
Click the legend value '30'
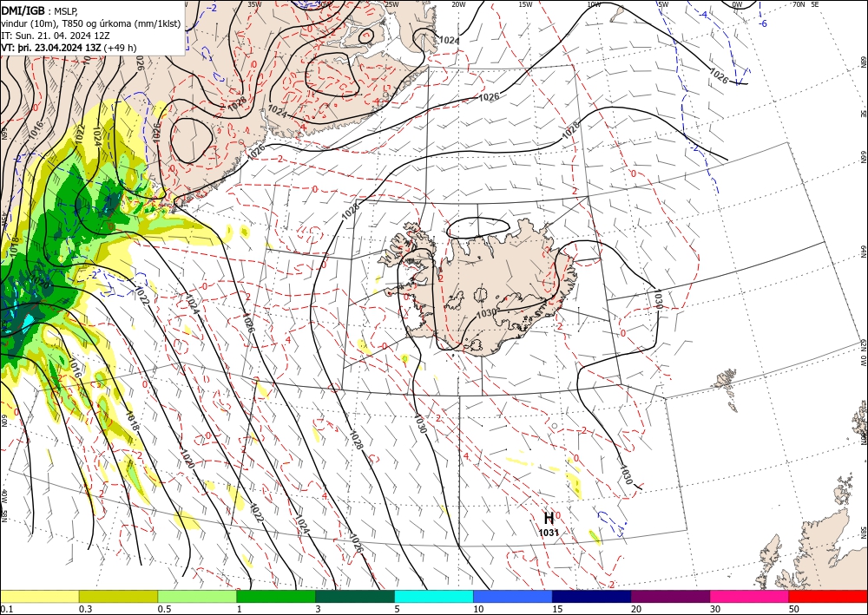click(715, 608)
